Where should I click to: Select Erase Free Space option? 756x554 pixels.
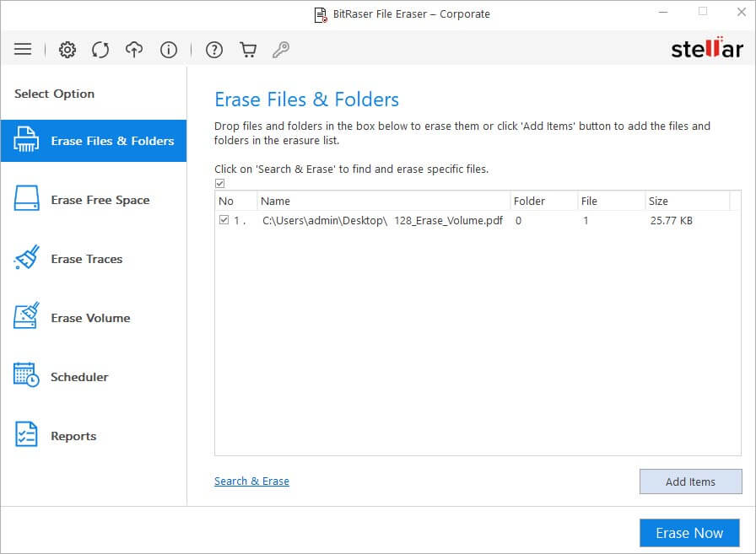click(94, 200)
